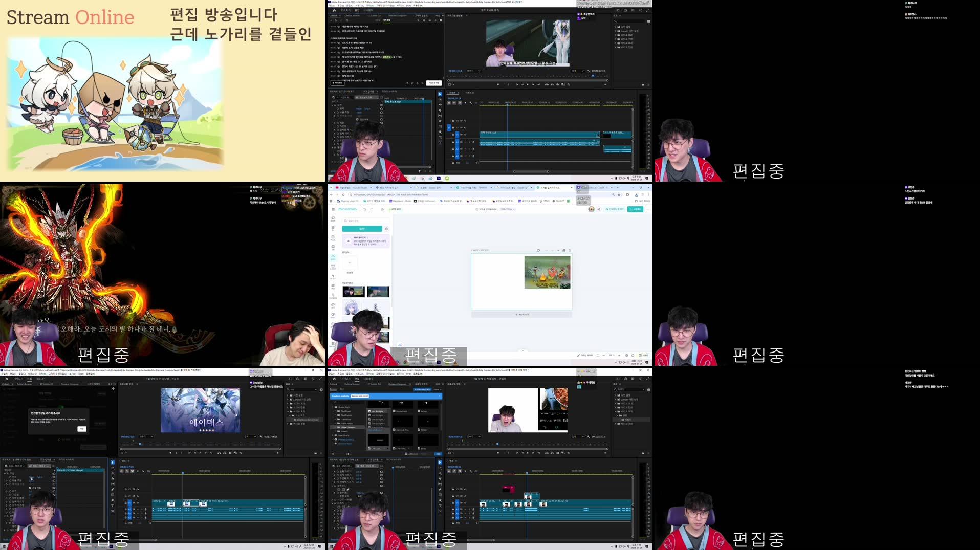Select the Arrow transition thumbnail in Premiere Composer
The image size is (980, 550).
click(x=427, y=403)
